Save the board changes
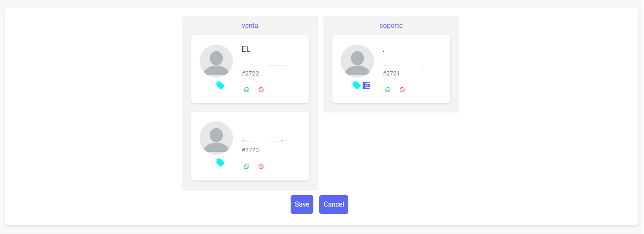 [302, 204]
